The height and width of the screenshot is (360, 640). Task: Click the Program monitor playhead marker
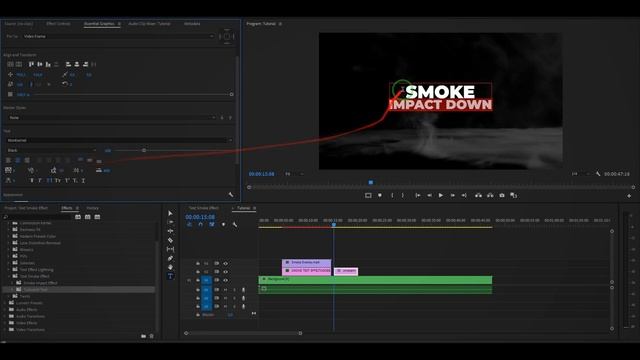(x=371, y=182)
